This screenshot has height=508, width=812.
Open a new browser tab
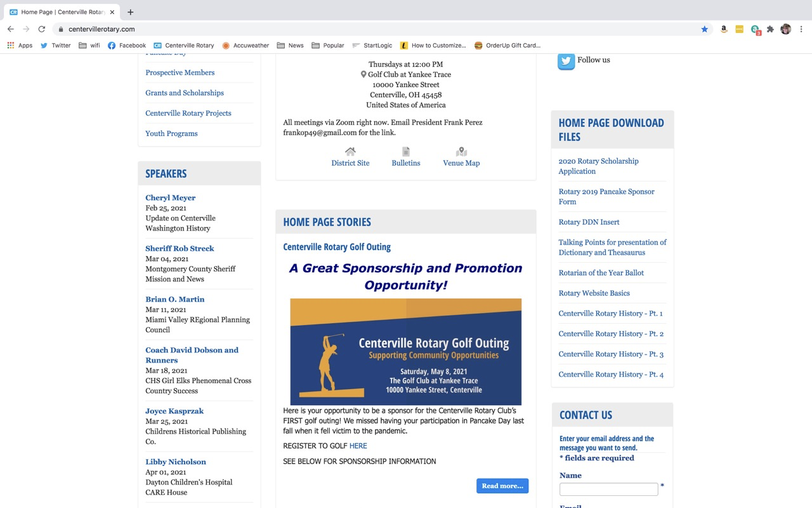pos(131,12)
